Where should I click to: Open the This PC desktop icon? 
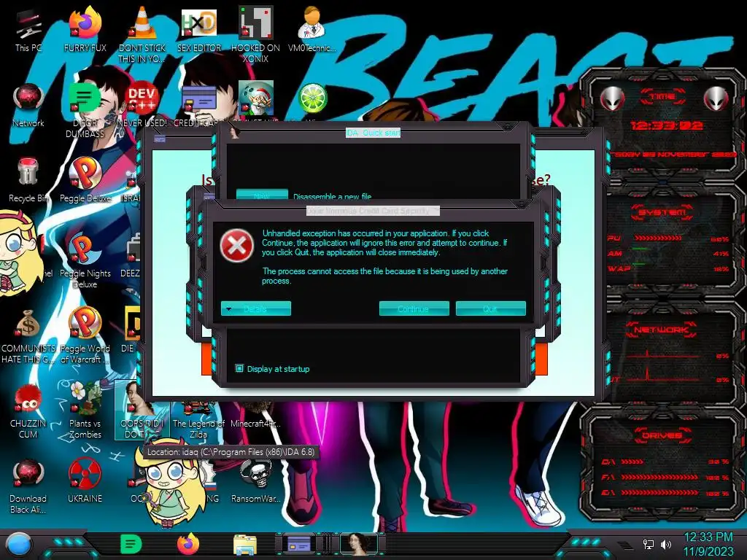coord(28,30)
